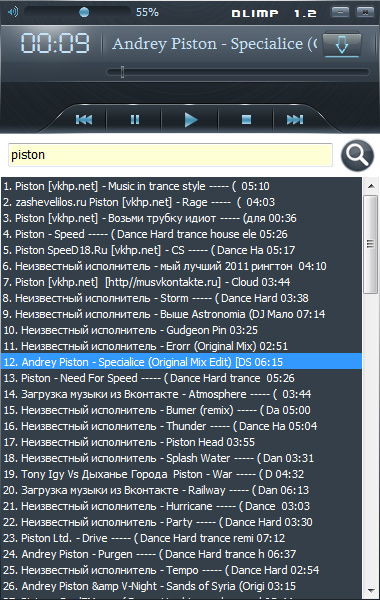This screenshot has height=600, width=380.
Task: Play the selected track
Action: click(x=191, y=120)
